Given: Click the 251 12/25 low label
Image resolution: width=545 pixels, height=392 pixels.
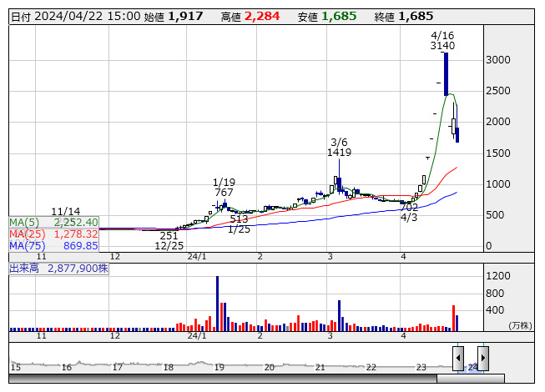Looking at the screenshot, I should (169, 240).
